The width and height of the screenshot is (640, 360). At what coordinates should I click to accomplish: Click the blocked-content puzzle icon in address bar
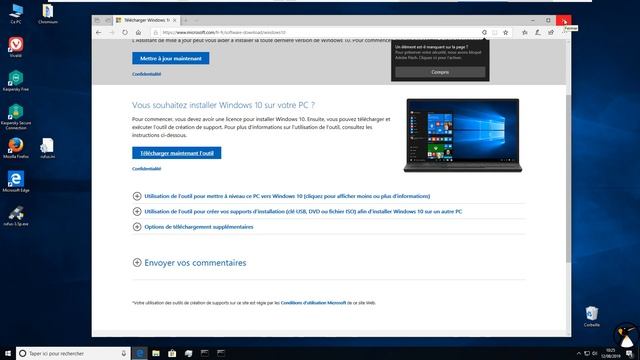tap(484, 32)
